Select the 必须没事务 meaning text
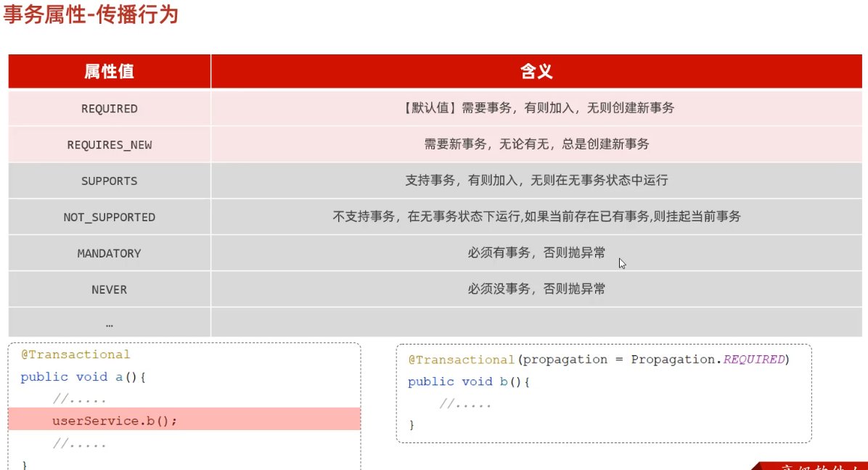The height and width of the screenshot is (470, 868). [x=536, y=289]
